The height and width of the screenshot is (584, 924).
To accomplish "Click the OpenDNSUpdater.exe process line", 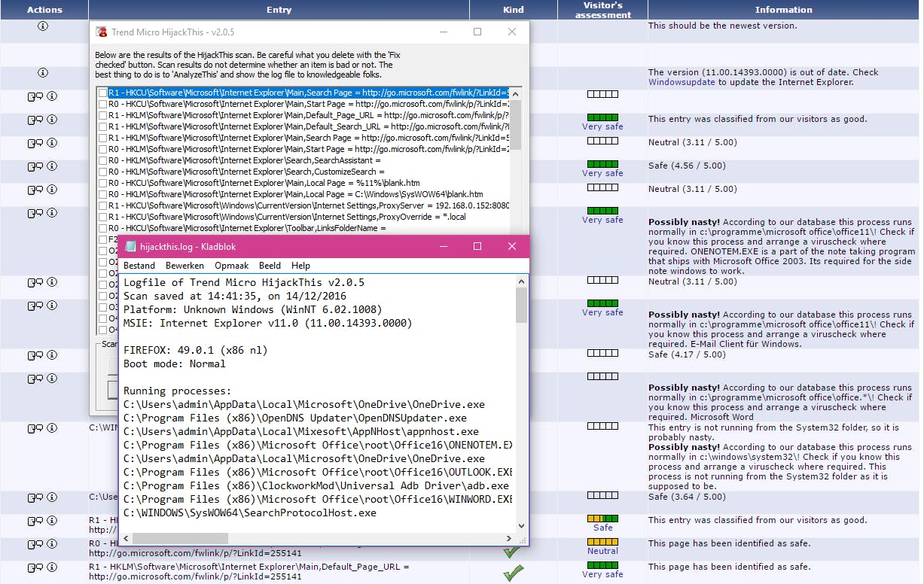I will coord(295,418).
